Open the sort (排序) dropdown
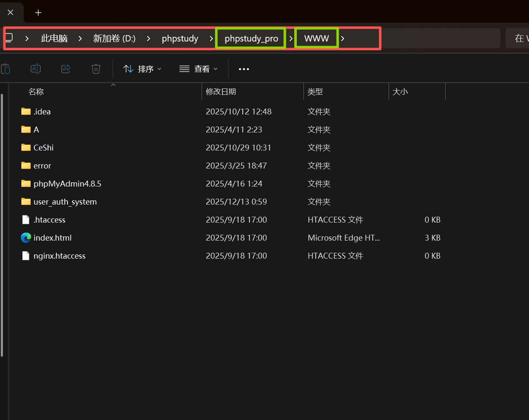Screen dimensions: 529x420 click(x=143, y=69)
